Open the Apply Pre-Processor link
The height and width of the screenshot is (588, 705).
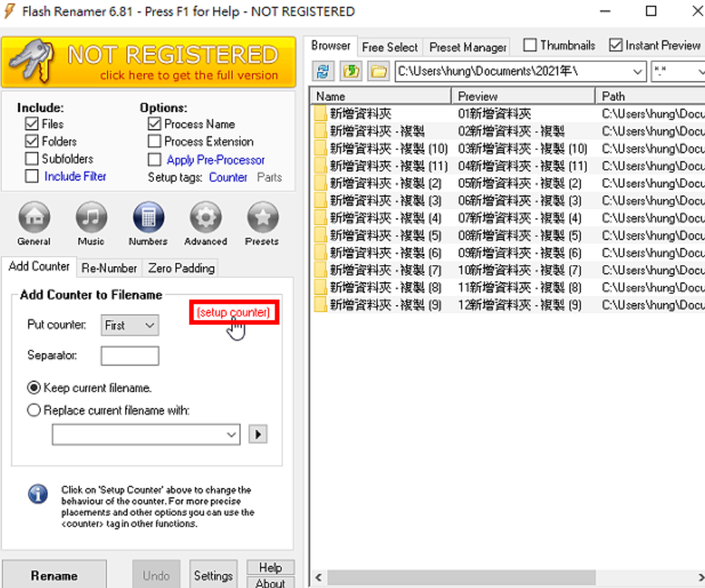pos(215,160)
